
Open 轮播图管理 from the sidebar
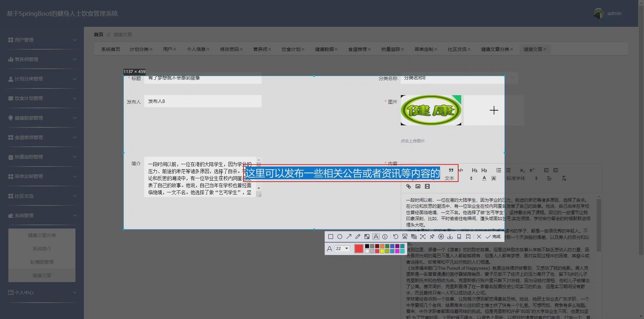pyautogui.click(x=42, y=262)
